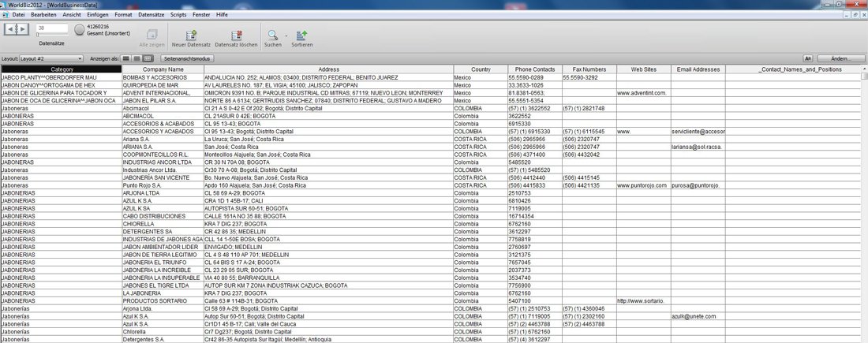868x343 pixels.
Task: Open the Datensätze menu
Action: click(152, 15)
